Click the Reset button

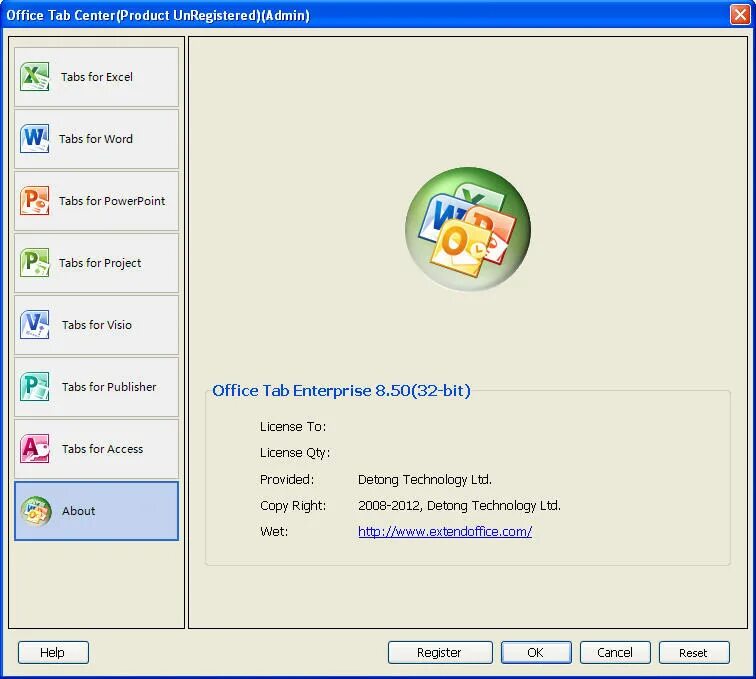[694, 652]
